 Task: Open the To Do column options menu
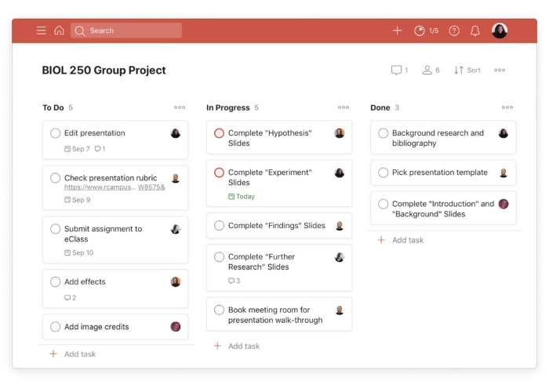[x=180, y=107]
